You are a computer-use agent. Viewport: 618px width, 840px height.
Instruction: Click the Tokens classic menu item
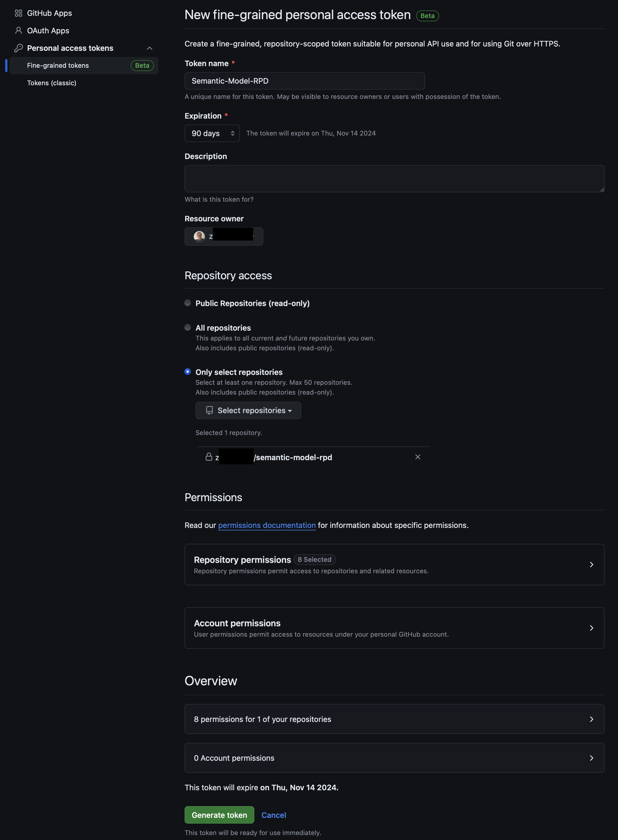click(52, 82)
